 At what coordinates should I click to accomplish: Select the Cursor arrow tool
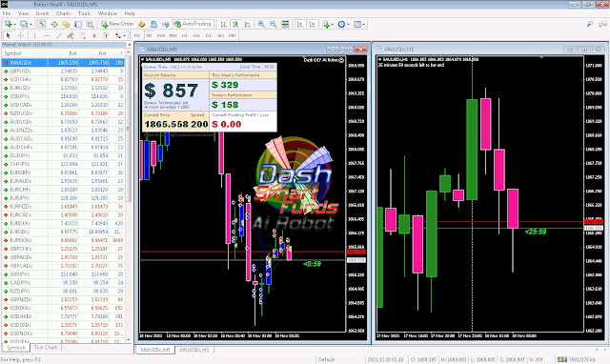click(x=9, y=36)
